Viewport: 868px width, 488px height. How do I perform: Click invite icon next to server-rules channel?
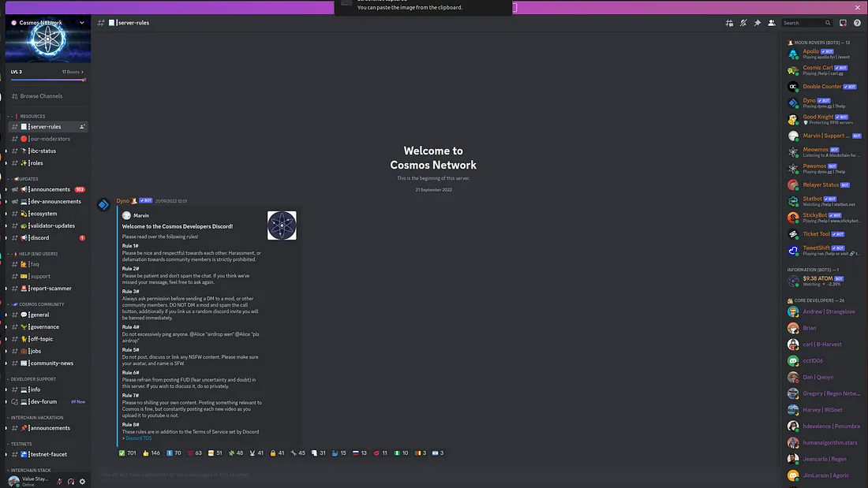coord(82,127)
